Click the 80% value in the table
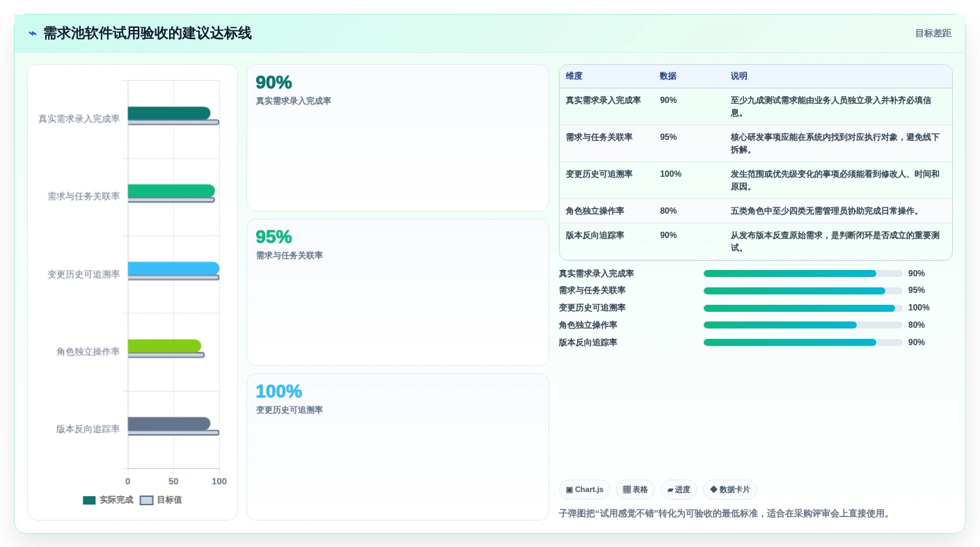The height and width of the screenshot is (547, 980). [x=668, y=211]
